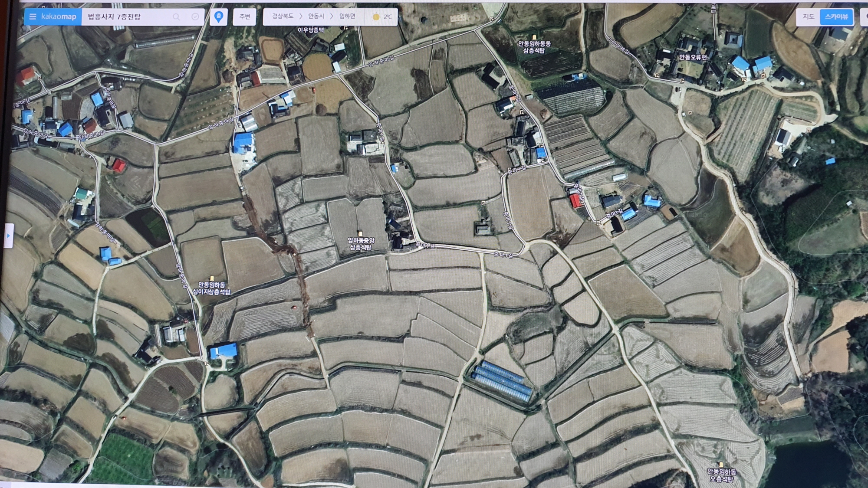Click the 안동임하동 오층석탑 landmark marker
The width and height of the screenshot is (868, 488).
[721, 465]
